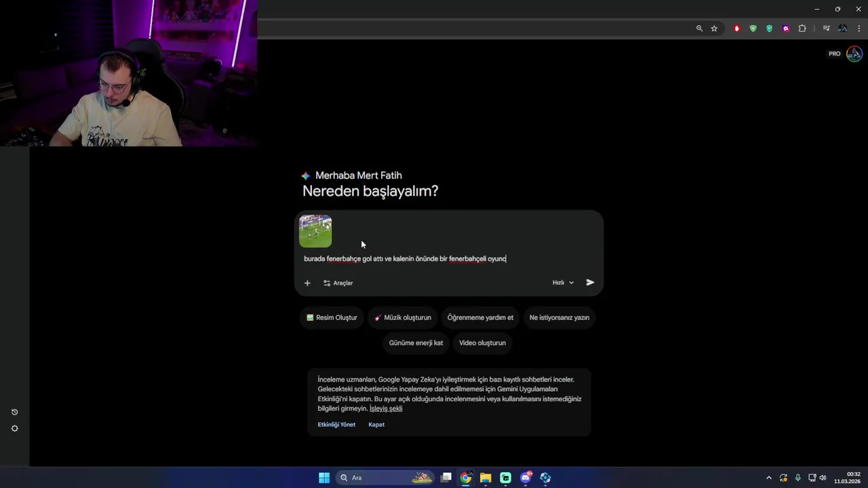868x488 pixels.
Task: Open the Chrome three-dot menu
Action: [x=859, y=28]
